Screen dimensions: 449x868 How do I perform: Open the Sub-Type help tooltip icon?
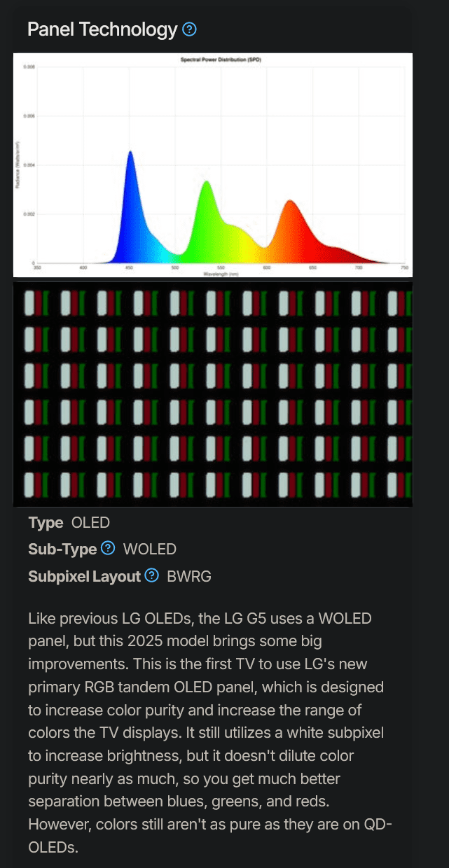[108, 548]
